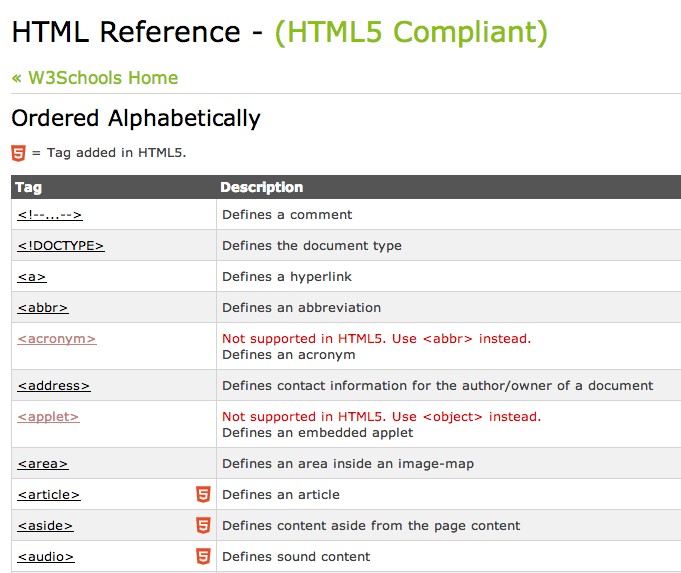Open the W3Schools Home link

click(94, 78)
